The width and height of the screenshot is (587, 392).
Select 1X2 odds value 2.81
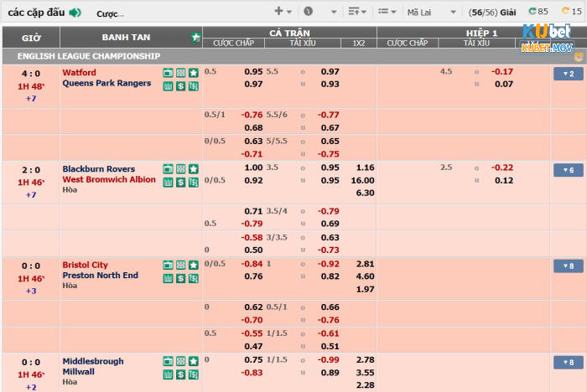coord(365,264)
